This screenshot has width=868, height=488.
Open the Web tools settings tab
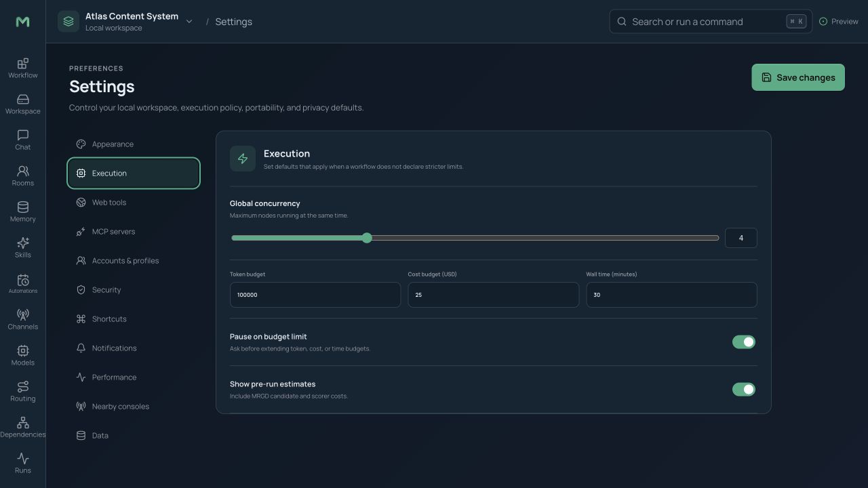[x=134, y=203]
